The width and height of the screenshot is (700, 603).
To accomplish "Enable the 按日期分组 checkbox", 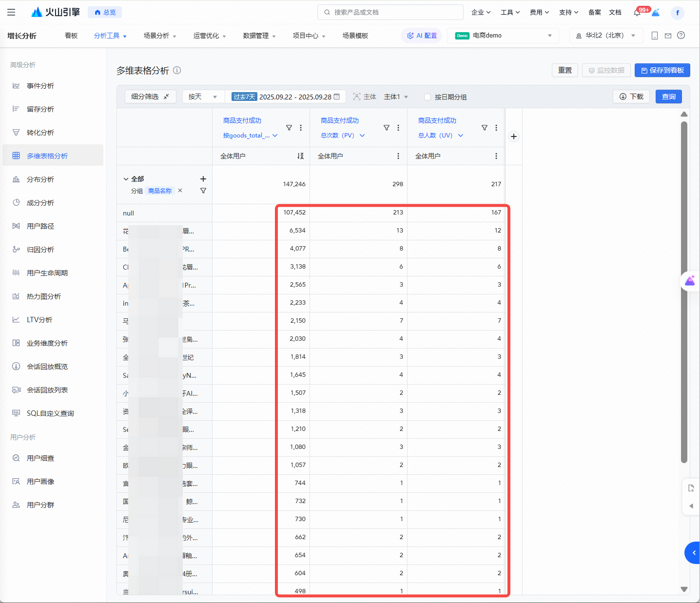I will (428, 97).
